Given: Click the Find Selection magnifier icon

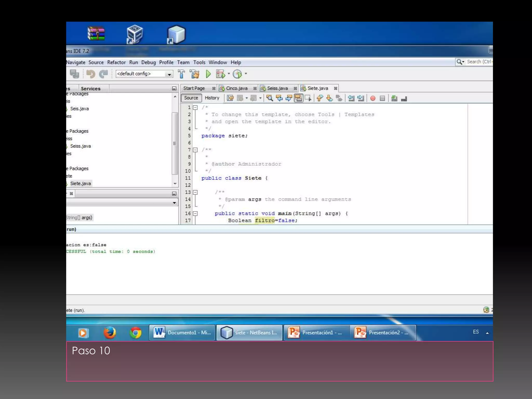Looking at the screenshot, I should (x=270, y=98).
